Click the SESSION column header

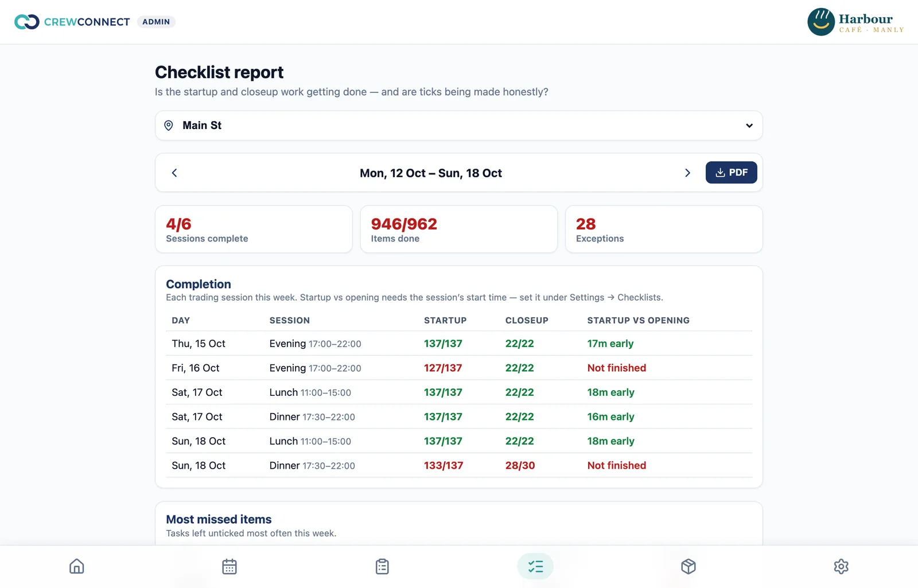click(289, 321)
